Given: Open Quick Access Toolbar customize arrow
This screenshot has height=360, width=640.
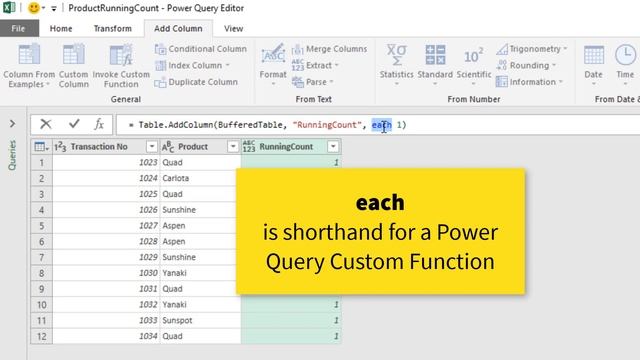Looking at the screenshot, I should tap(53, 8).
